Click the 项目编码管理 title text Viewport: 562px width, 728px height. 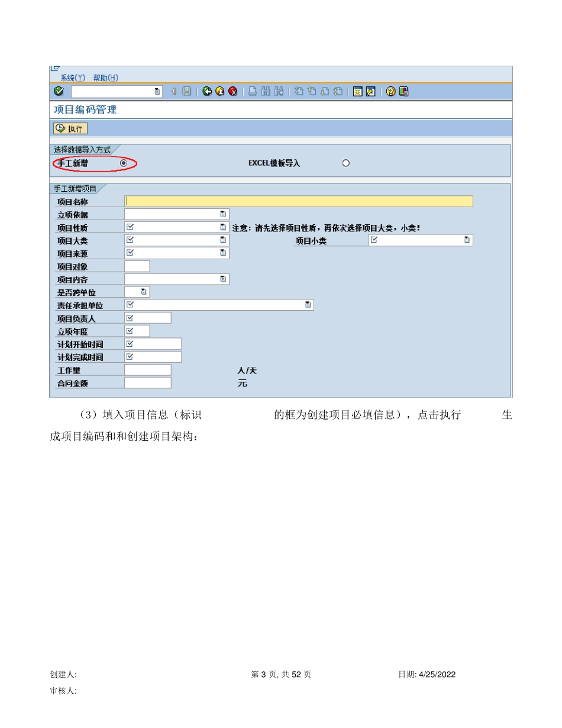click(x=85, y=110)
